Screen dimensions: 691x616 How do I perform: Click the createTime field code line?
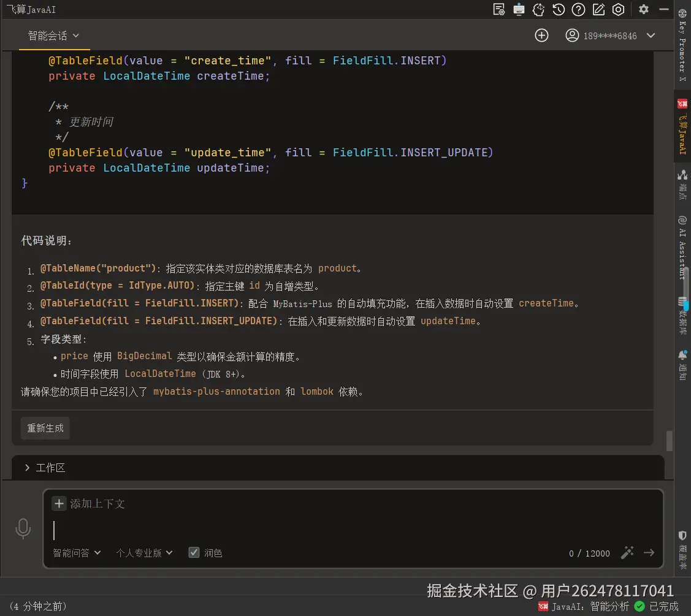[x=159, y=76]
